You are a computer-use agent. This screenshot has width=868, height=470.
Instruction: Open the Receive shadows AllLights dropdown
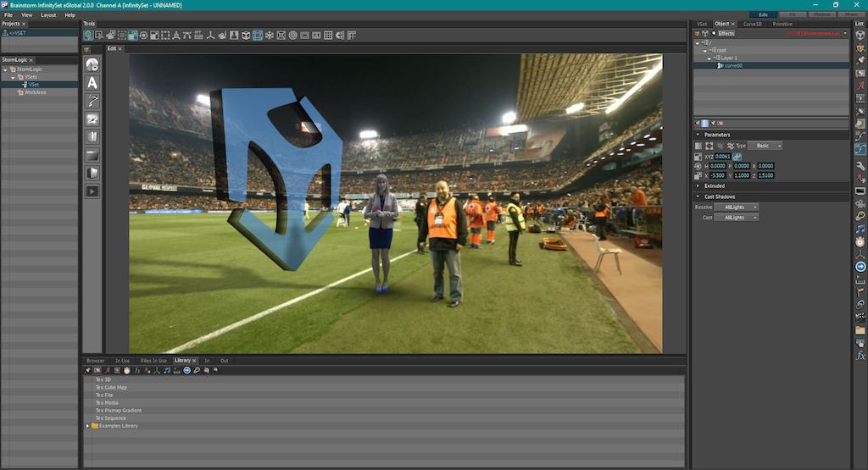tap(736, 207)
